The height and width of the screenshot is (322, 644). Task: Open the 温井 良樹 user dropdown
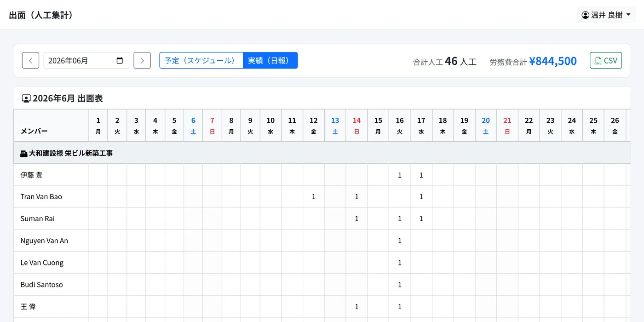coord(606,15)
